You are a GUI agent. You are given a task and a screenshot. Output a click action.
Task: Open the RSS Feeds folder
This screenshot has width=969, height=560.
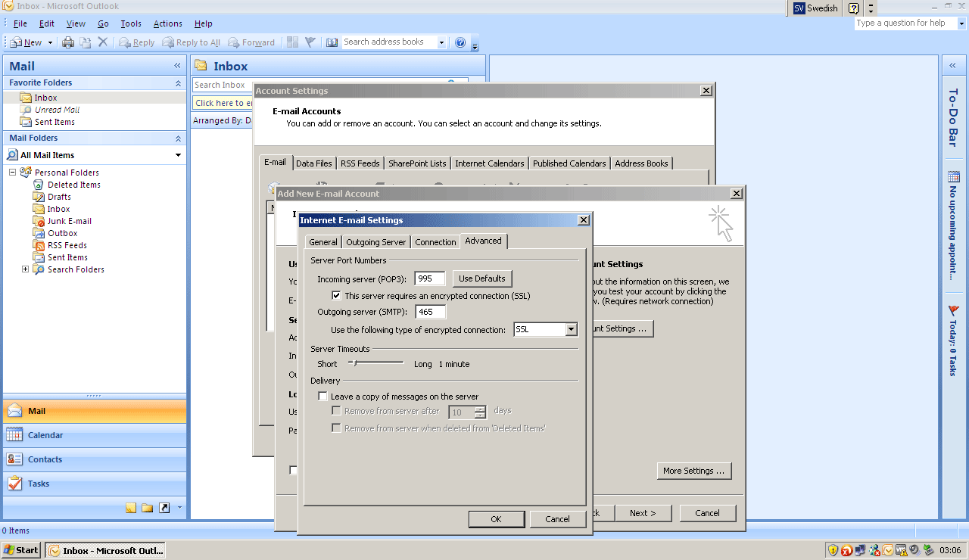(60, 245)
